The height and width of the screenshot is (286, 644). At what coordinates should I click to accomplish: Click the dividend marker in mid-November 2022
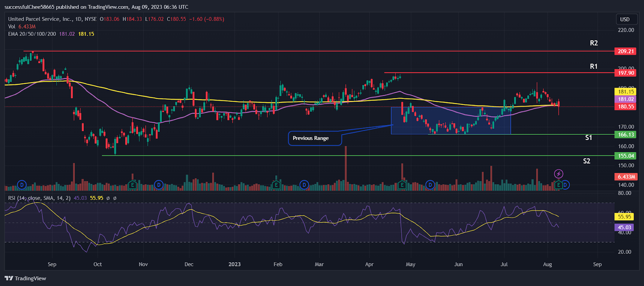click(159, 185)
